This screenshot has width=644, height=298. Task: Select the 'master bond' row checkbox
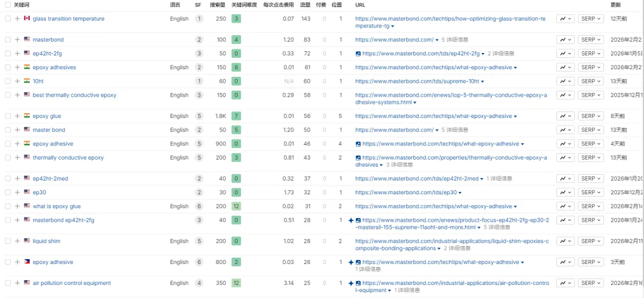point(8,130)
